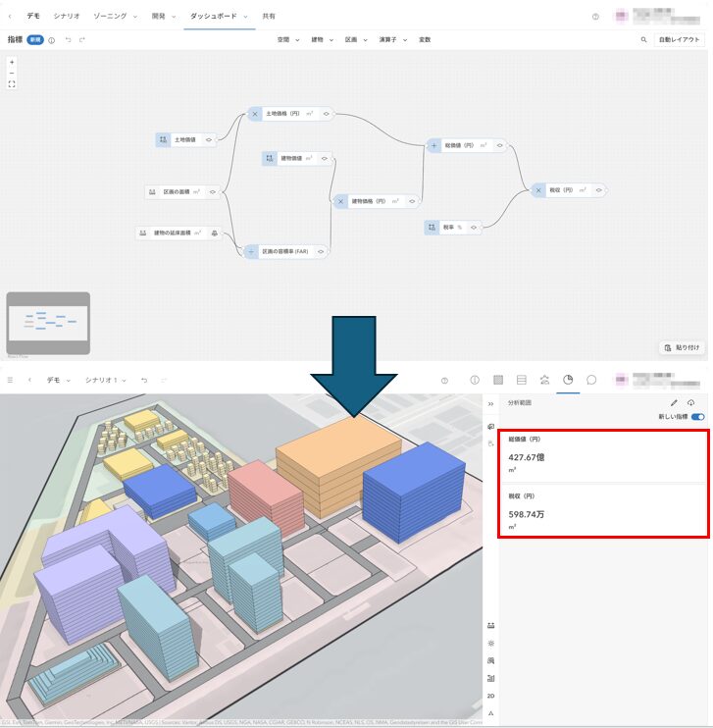Switch to 2D view in the side toolbar
713x728 pixels.
[x=490, y=696]
